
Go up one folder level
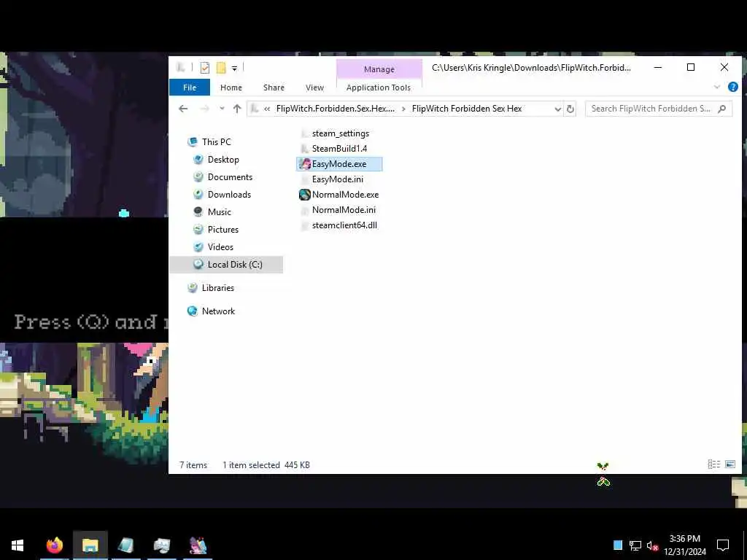(x=237, y=109)
